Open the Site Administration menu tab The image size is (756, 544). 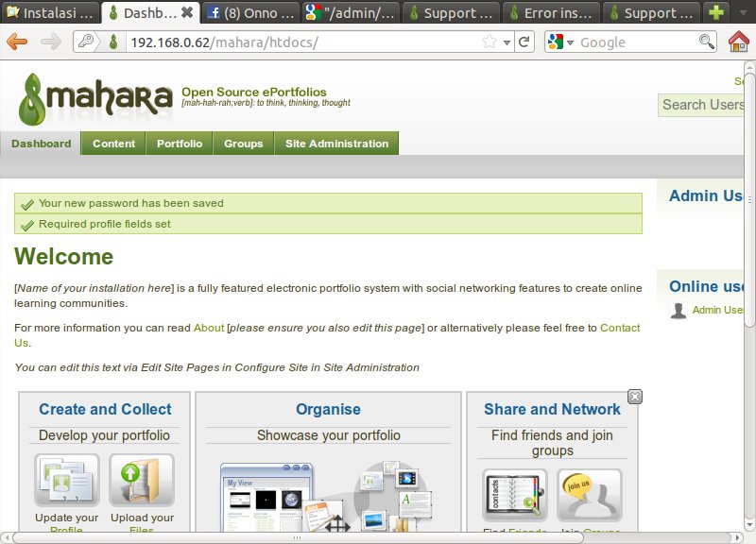coord(336,144)
